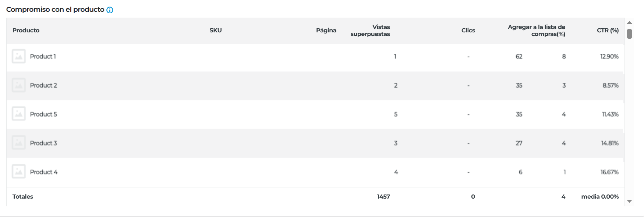Click Product 4 image placeholder icon
The height and width of the screenshot is (217, 644).
coord(19,172)
